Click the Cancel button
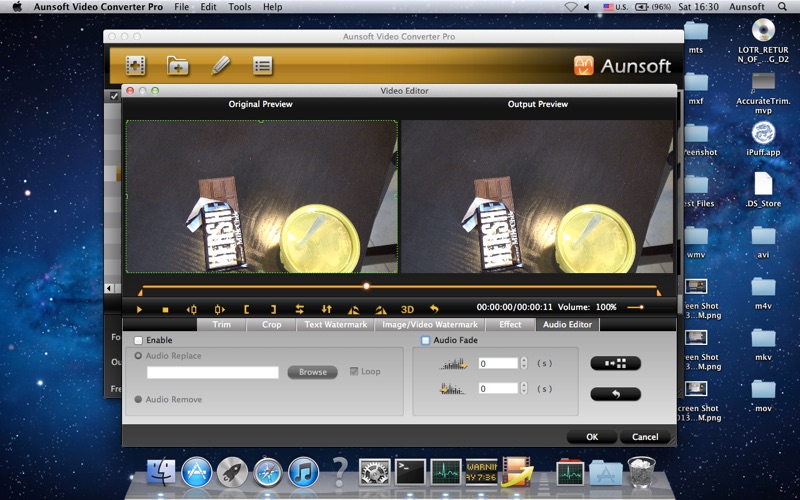 click(645, 436)
